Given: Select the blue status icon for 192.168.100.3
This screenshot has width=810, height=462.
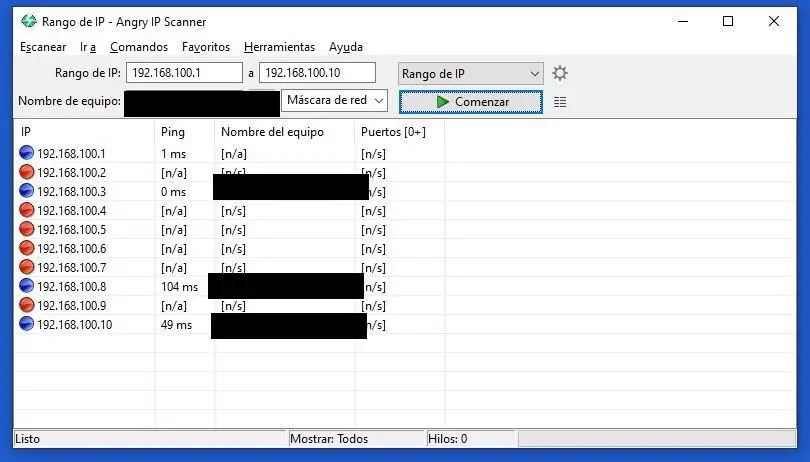Looking at the screenshot, I should 26,191.
